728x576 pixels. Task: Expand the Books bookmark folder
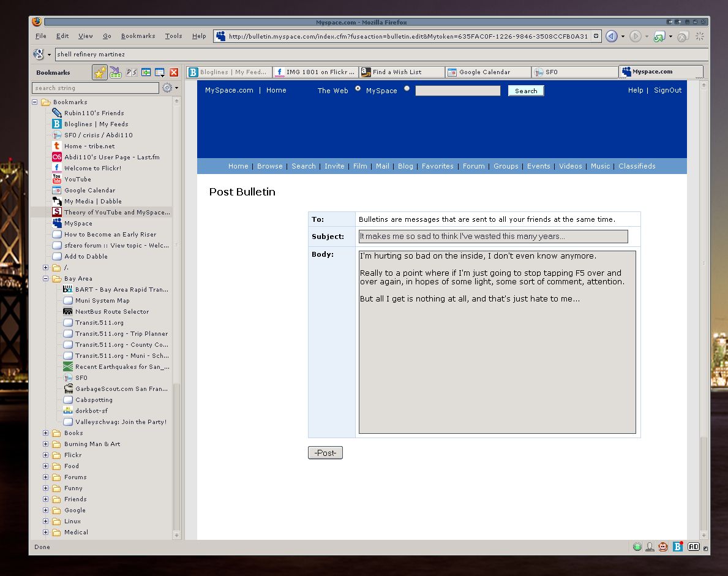pos(45,433)
